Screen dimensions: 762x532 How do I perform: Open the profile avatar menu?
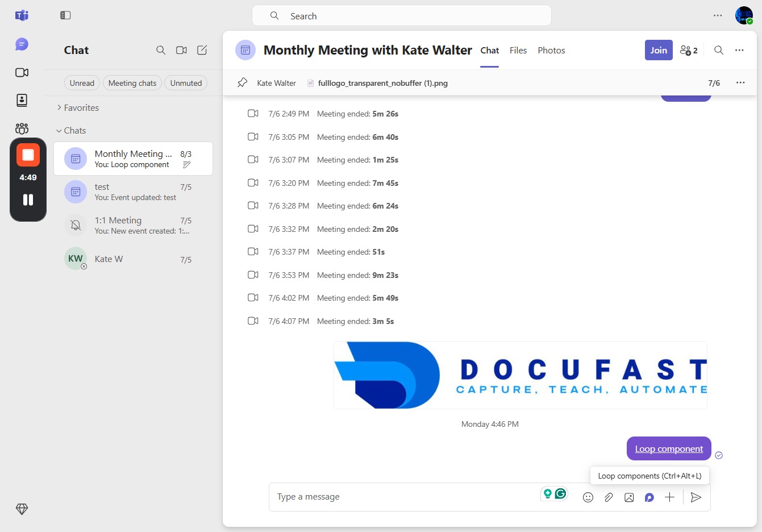(x=744, y=15)
